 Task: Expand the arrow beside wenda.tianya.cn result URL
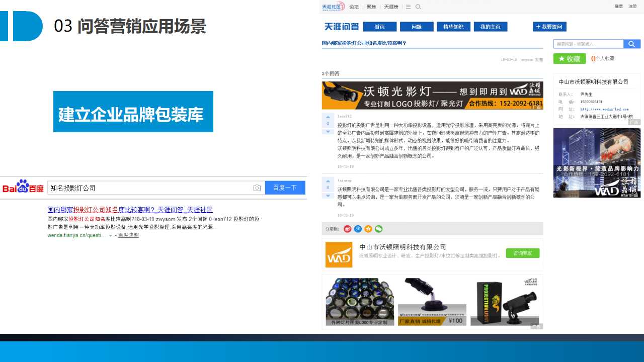click(x=111, y=235)
